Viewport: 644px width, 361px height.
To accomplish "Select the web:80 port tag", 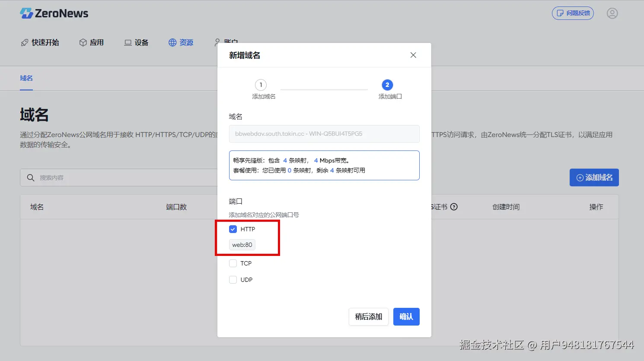I will [x=242, y=245].
